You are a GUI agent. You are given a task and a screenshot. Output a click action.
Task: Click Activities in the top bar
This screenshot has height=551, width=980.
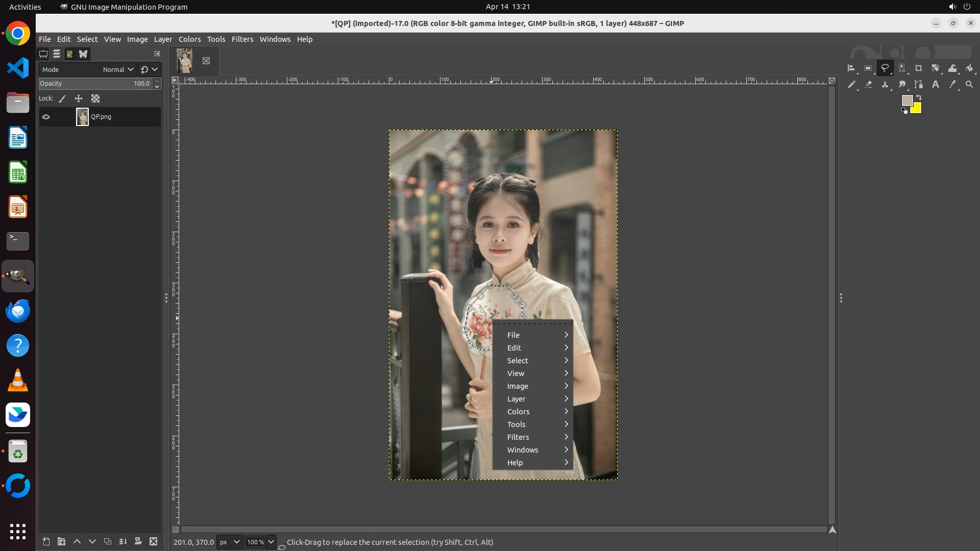25,7
